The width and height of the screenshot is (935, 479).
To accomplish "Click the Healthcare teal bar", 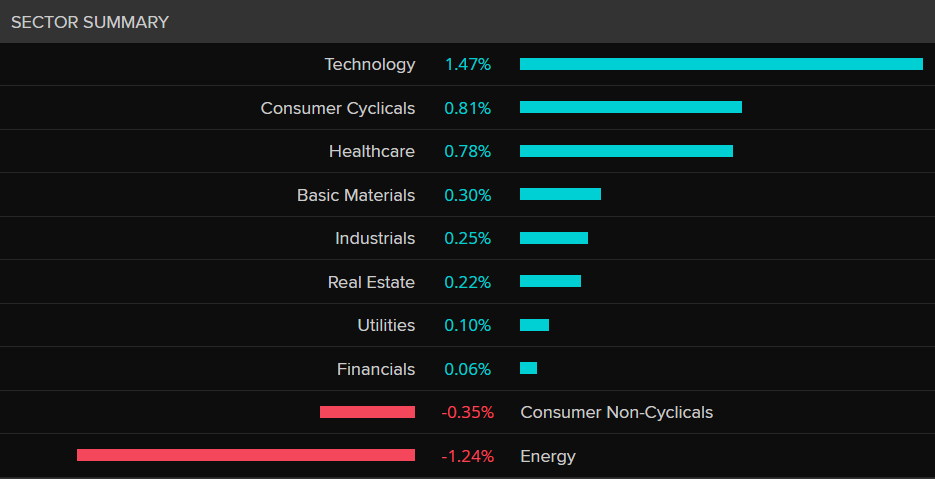I will pos(626,151).
